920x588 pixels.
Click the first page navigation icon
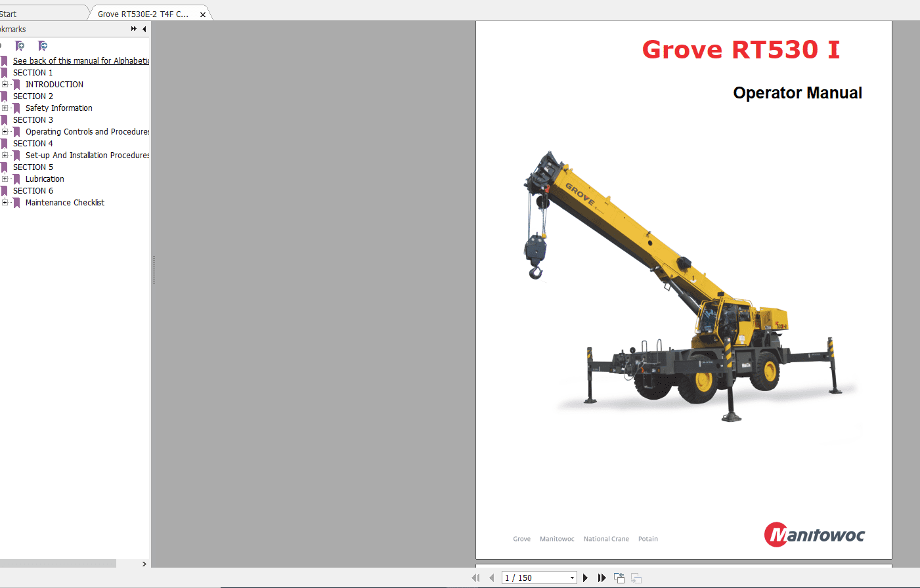coord(476,577)
